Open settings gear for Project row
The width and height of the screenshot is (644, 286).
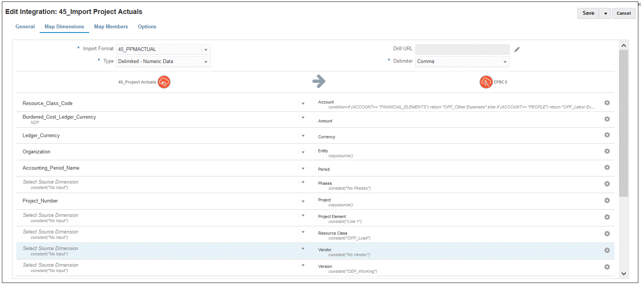pos(607,200)
